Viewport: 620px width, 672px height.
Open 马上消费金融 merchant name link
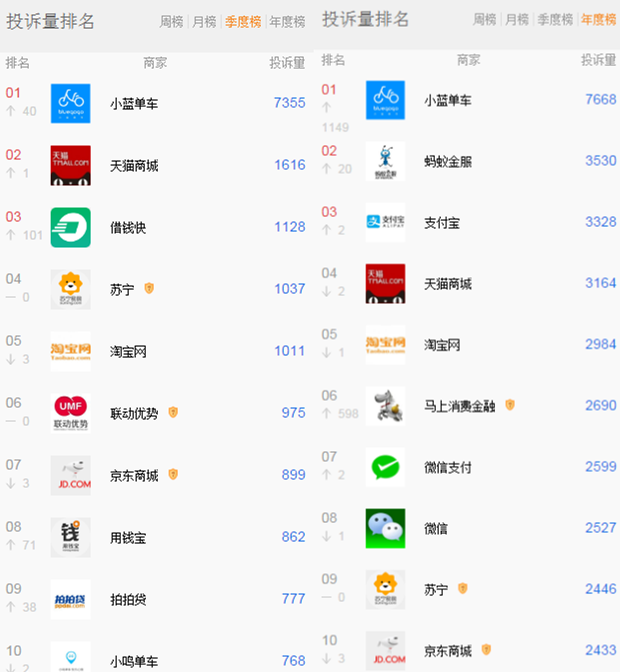[460, 406]
